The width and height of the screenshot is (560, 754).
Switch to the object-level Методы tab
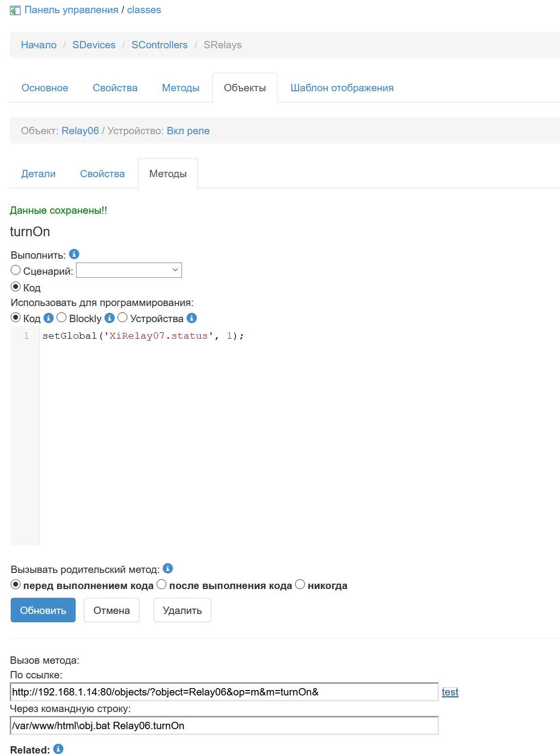click(x=168, y=174)
